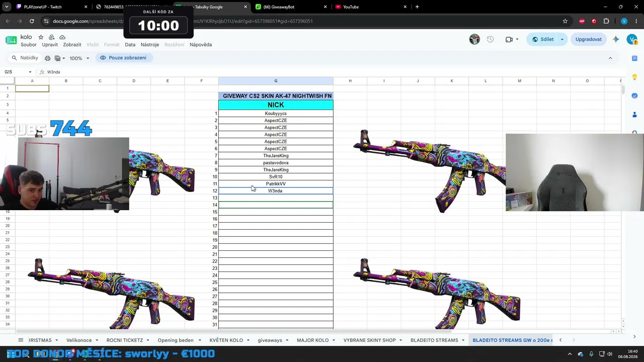The image size is (644, 362).
Task: Star the kolo spreadsheet
Action: 41,37
